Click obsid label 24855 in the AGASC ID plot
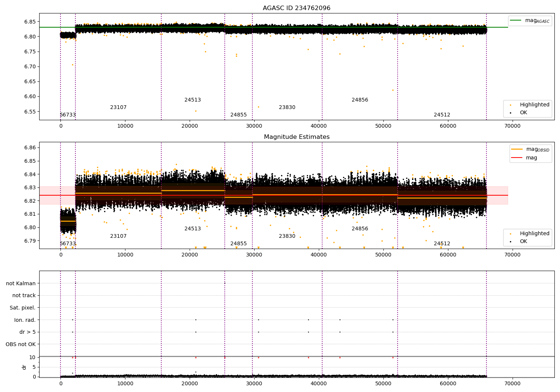The height and width of the screenshot is (392, 560). [x=239, y=115]
